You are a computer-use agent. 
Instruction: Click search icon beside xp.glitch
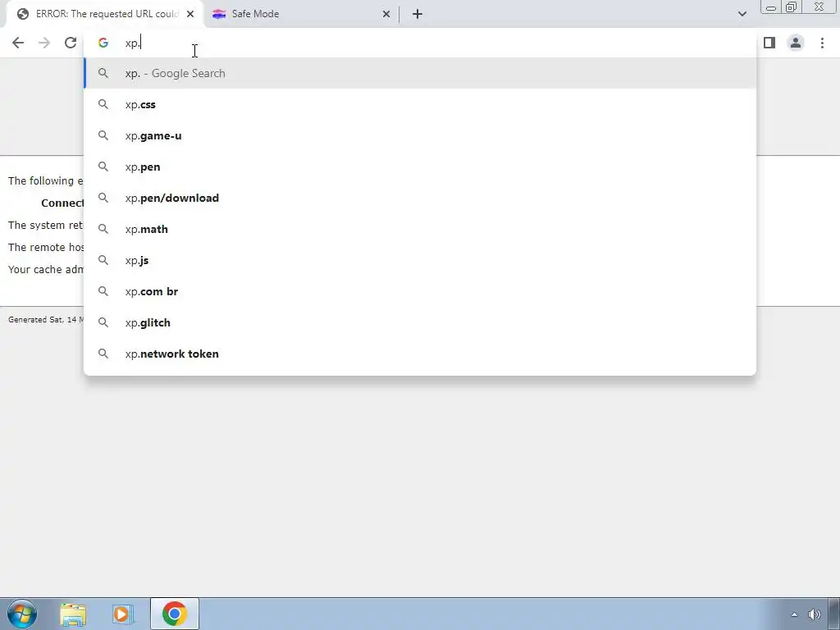tap(103, 322)
